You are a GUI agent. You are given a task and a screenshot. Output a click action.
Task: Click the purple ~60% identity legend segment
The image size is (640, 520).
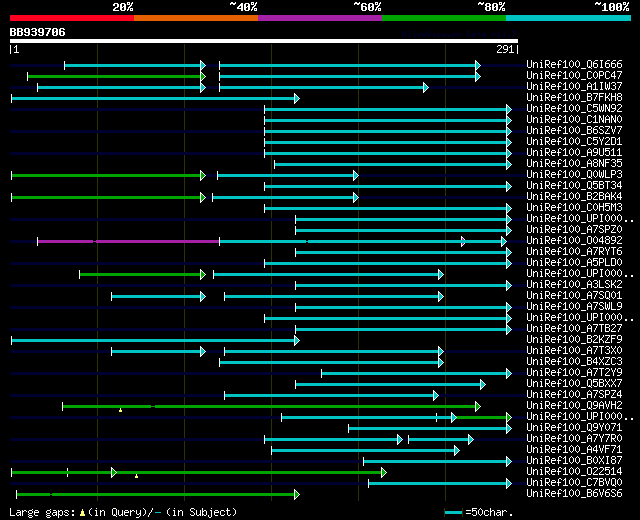click(320, 18)
